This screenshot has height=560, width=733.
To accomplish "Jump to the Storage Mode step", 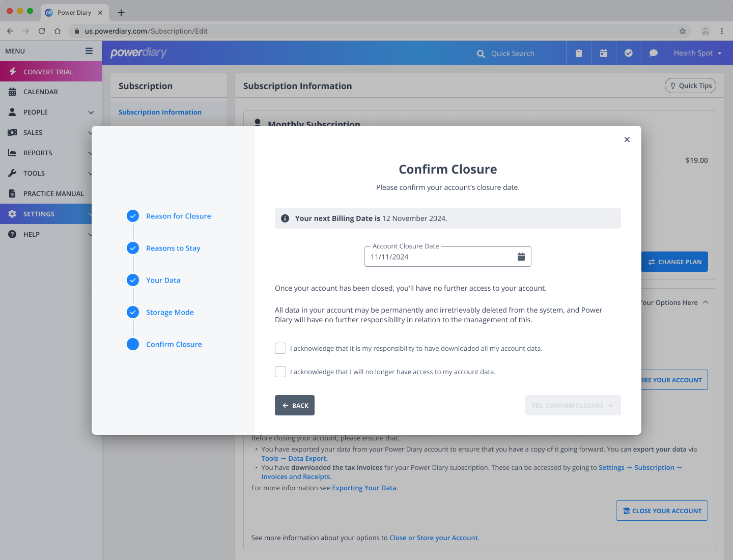I will click(170, 312).
